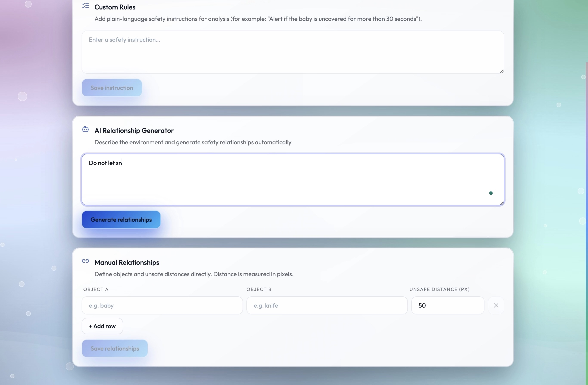588x385 pixels.
Task: Click the Manual Relationships link icon
Action: (x=85, y=261)
